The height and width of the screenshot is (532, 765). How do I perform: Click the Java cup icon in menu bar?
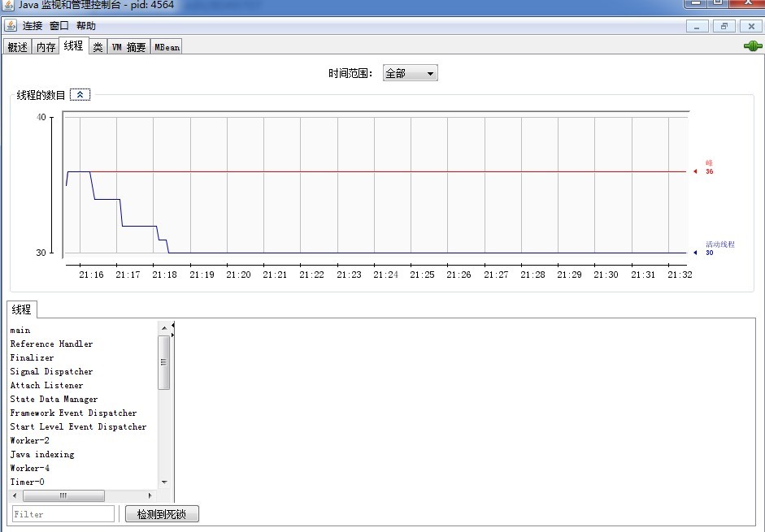point(11,26)
